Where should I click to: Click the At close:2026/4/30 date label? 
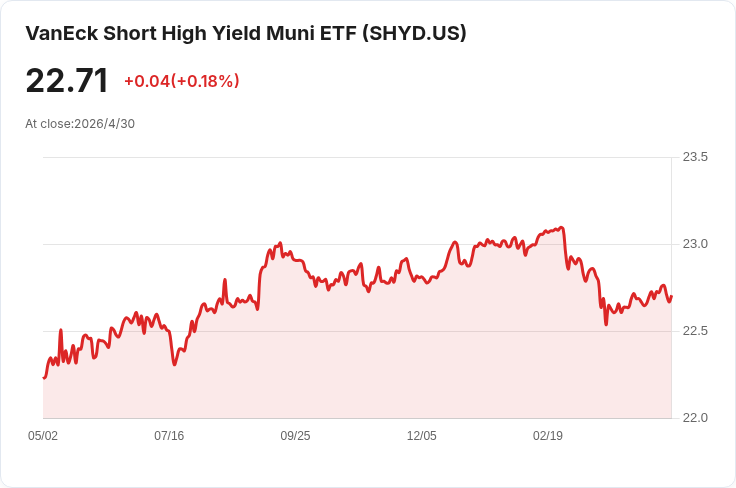click(x=80, y=124)
